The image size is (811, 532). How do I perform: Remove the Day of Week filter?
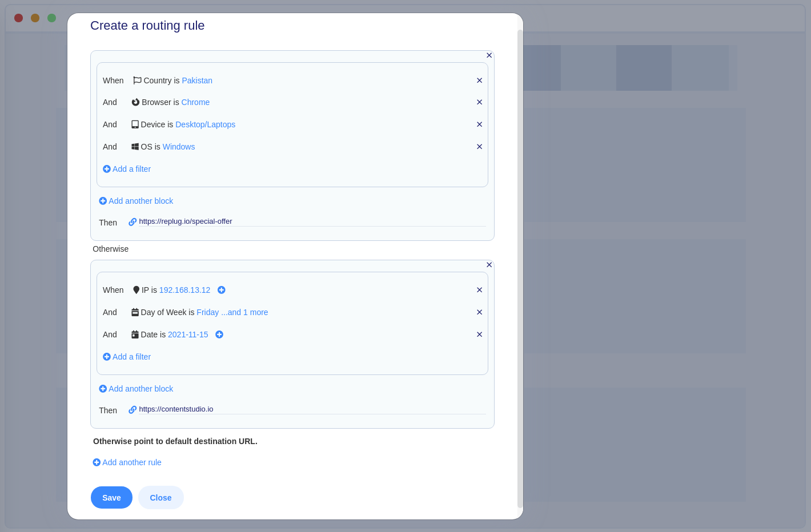click(x=479, y=312)
